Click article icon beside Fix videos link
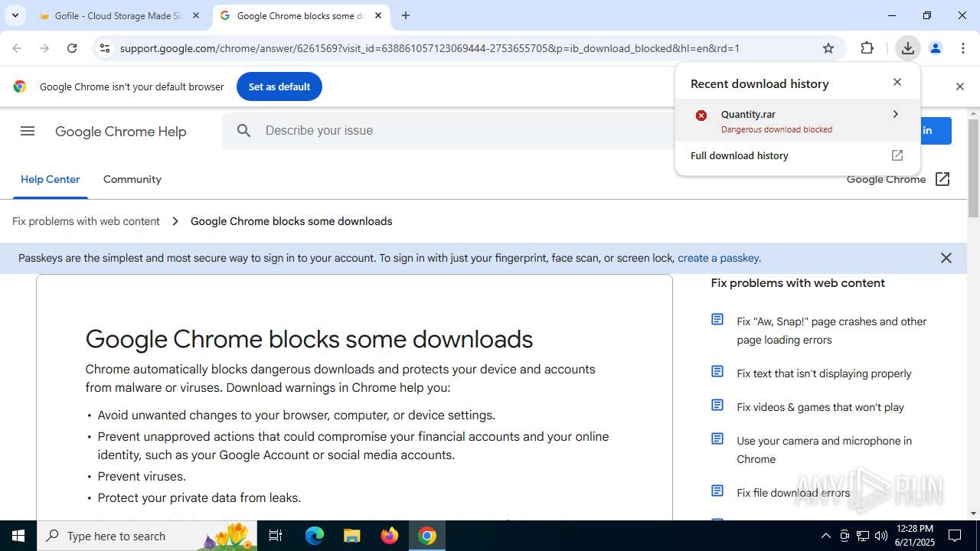This screenshot has height=551, width=980. (x=717, y=406)
